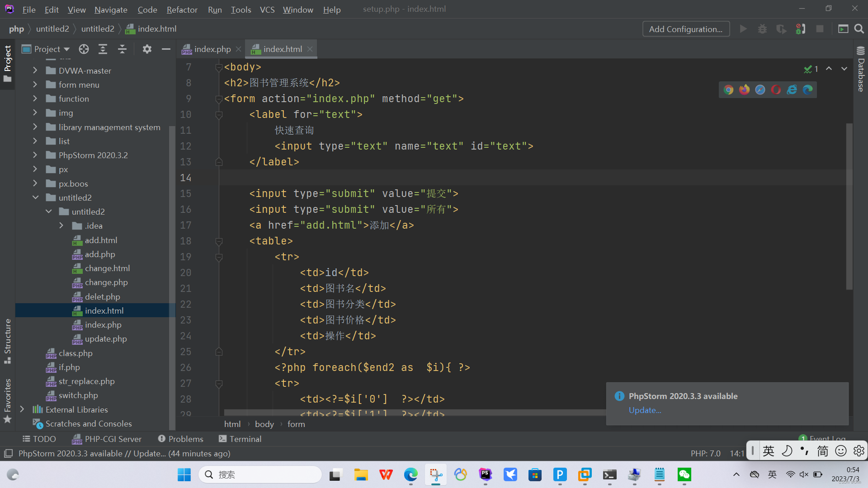
Task: Click the editor vertical scrollbar
Action: (849, 206)
